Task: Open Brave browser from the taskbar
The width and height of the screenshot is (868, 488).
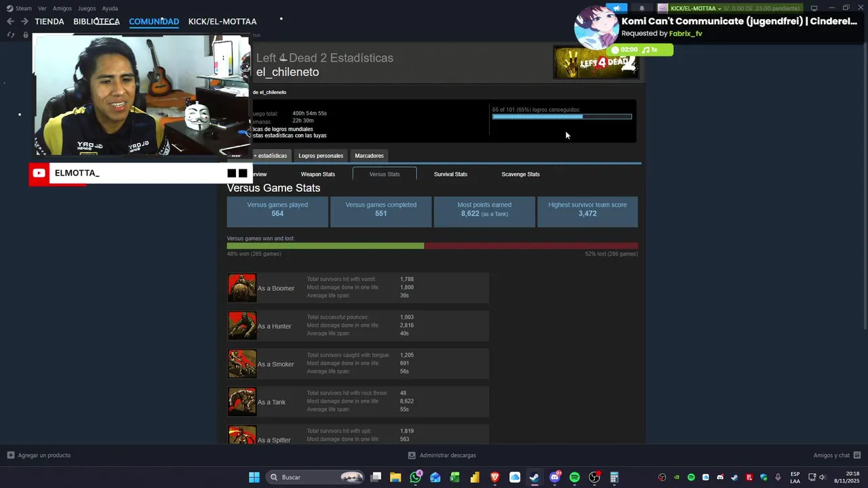Action: [495, 477]
